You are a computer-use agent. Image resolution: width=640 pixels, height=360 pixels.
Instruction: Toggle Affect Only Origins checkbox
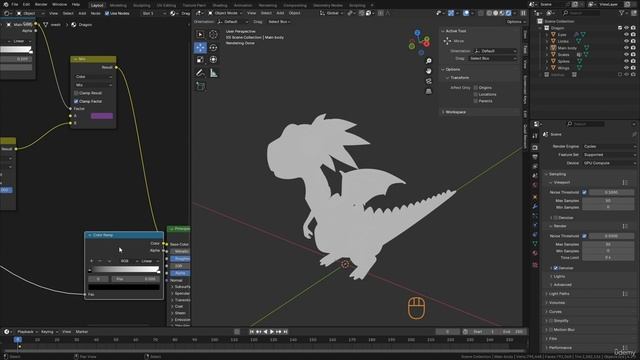[x=476, y=88]
